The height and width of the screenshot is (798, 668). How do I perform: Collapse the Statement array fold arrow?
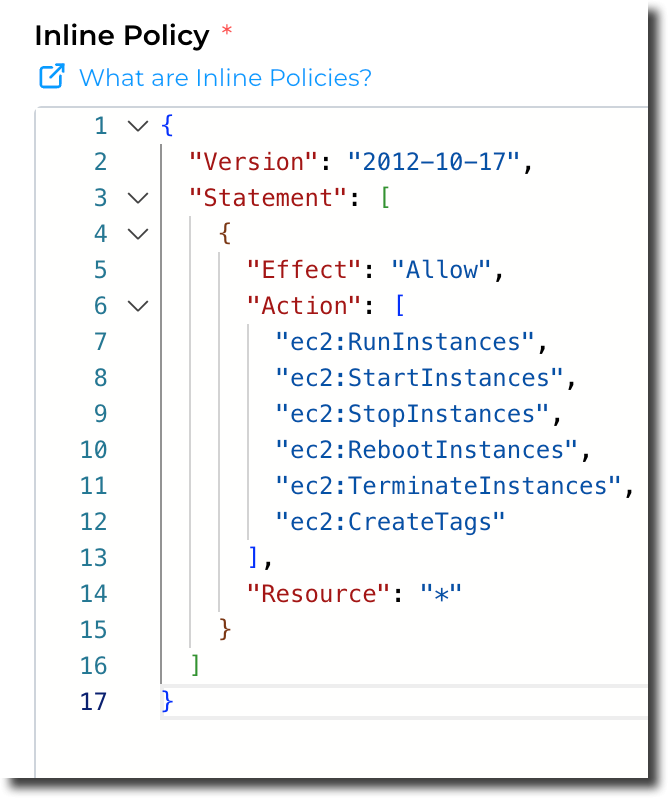tap(138, 198)
